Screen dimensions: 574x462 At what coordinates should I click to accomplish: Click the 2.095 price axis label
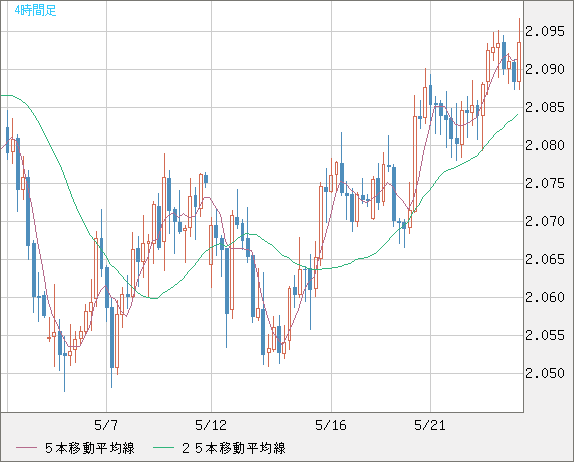(545, 31)
